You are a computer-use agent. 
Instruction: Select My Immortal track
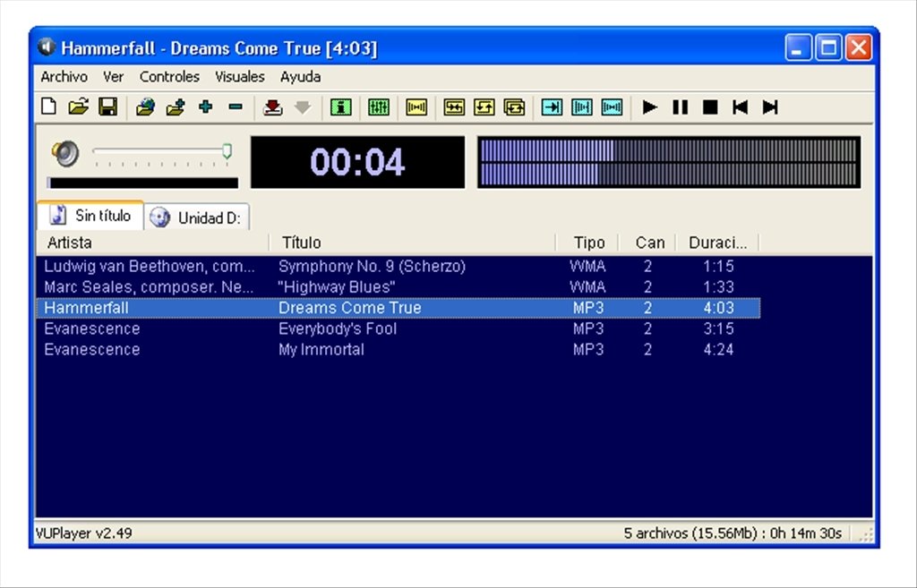pyautogui.click(x=399, y=350)
